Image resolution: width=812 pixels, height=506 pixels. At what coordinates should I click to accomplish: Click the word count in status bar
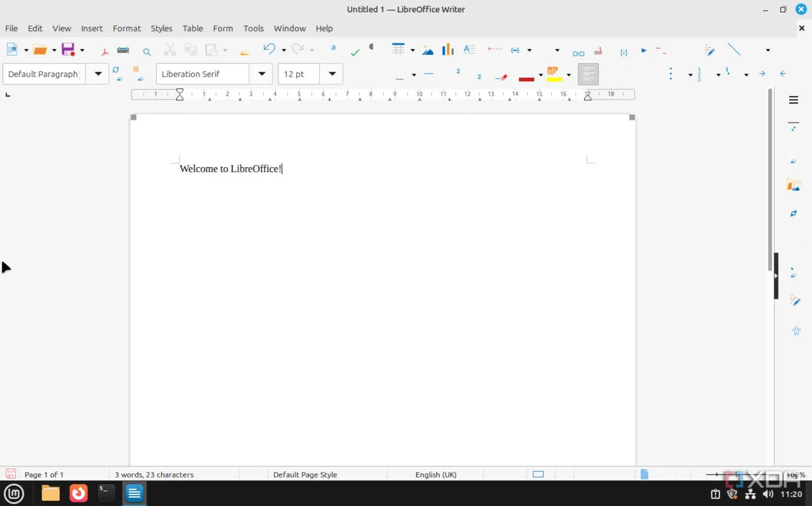[x=154, y=475]
